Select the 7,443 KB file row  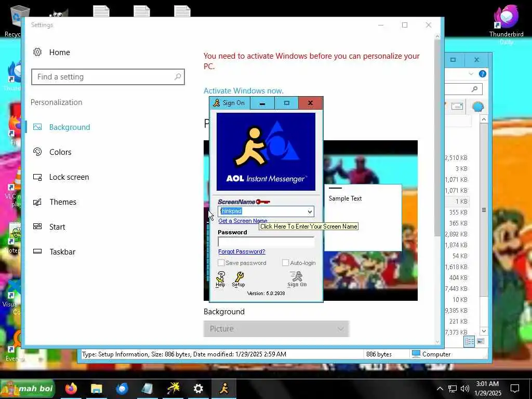(x=457, y=289)
